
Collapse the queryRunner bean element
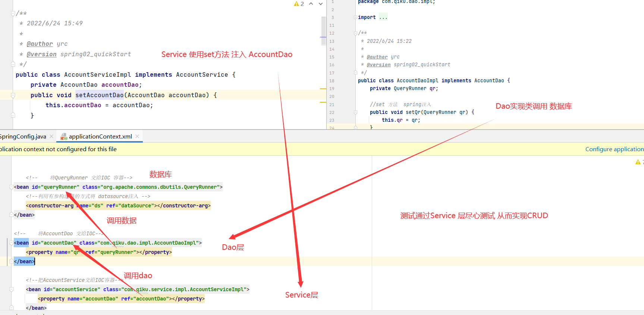click(x=12, y=187)
